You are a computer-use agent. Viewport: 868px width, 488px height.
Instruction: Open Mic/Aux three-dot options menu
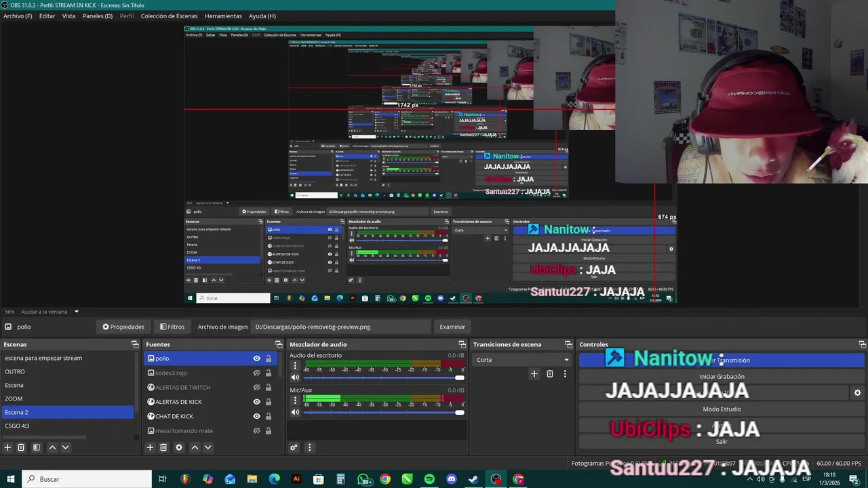[294, 401]
